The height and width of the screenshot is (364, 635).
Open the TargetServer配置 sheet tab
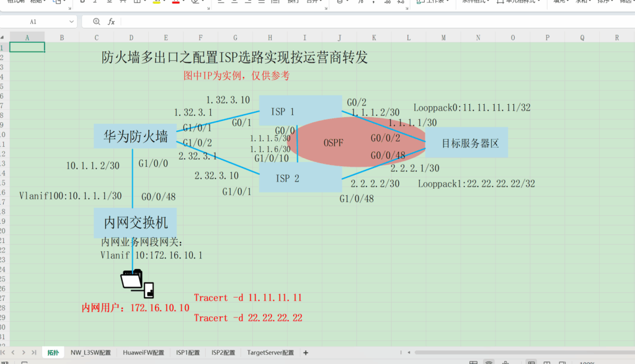270,352
